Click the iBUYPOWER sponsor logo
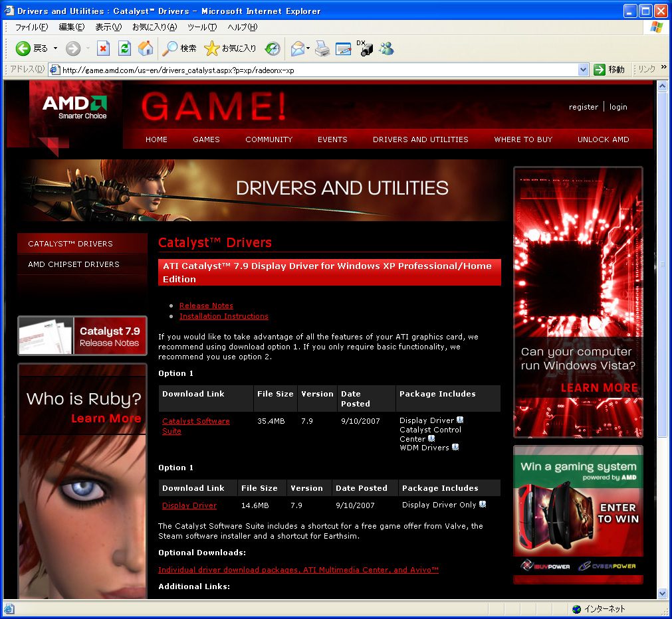Viewport: 672px width, 619px height. coord(545,566)
